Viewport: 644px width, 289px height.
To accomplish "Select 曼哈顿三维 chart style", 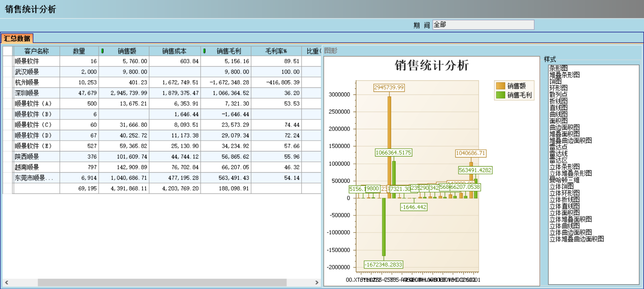I will (x=565, y=180).
